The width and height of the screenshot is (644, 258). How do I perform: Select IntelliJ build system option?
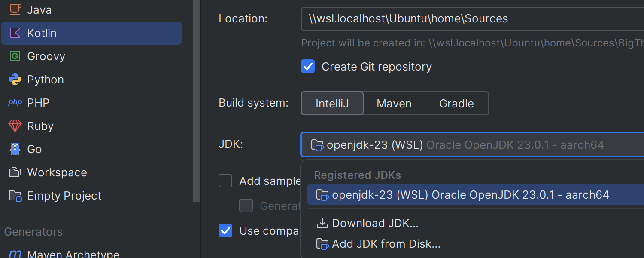point(332,104)
